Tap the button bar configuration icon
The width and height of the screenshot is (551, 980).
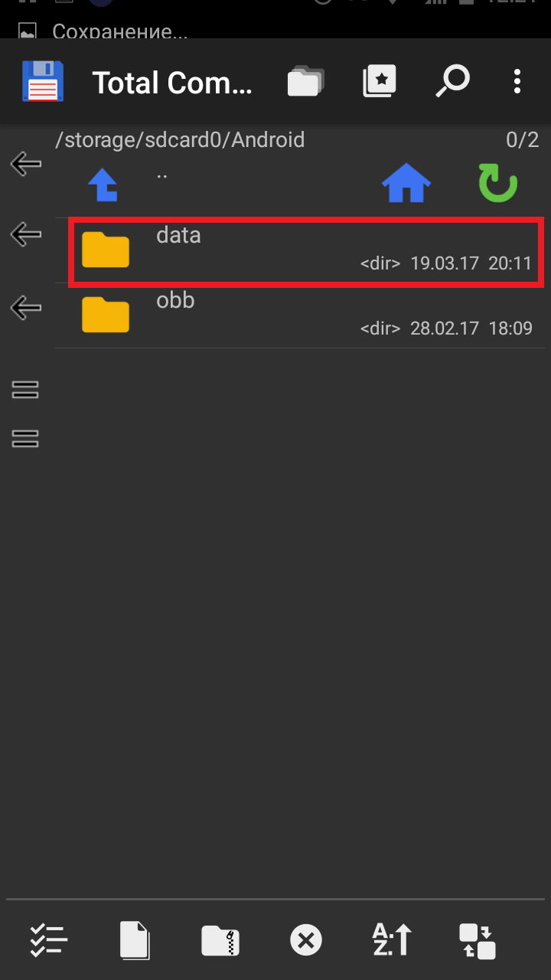[478, 941]
